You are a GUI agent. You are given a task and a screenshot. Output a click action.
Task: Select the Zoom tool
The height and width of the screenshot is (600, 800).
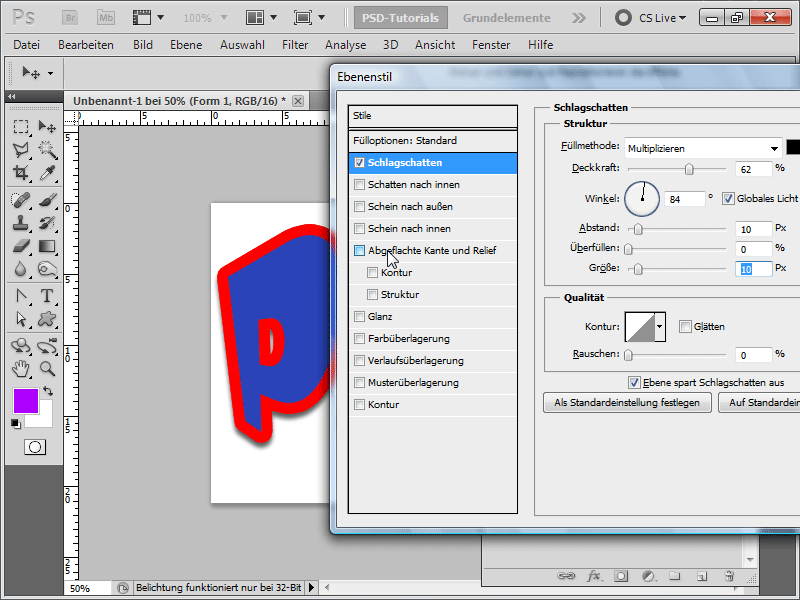[x=47, y=368]
